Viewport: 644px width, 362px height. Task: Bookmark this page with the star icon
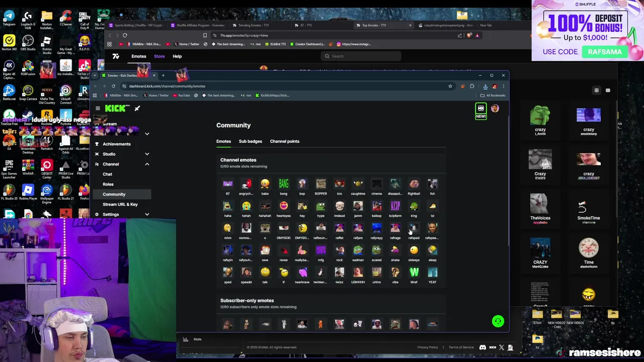450,86
